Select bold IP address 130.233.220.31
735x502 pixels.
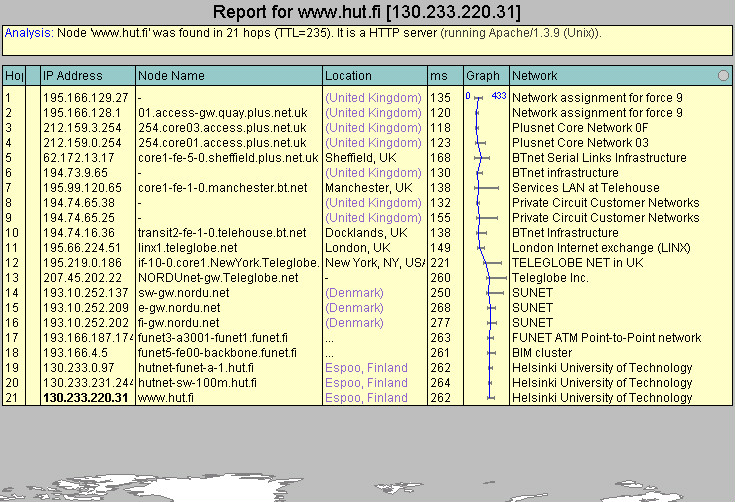coord(85,397)
